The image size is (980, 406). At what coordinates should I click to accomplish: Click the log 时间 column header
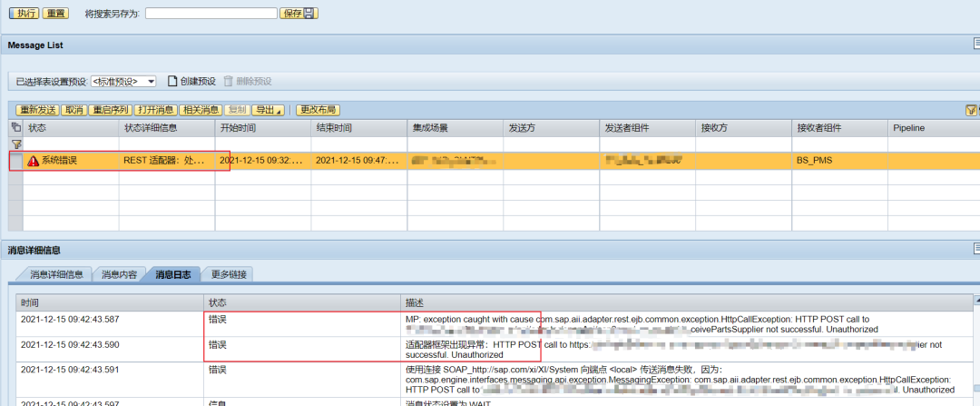point(110,302)
